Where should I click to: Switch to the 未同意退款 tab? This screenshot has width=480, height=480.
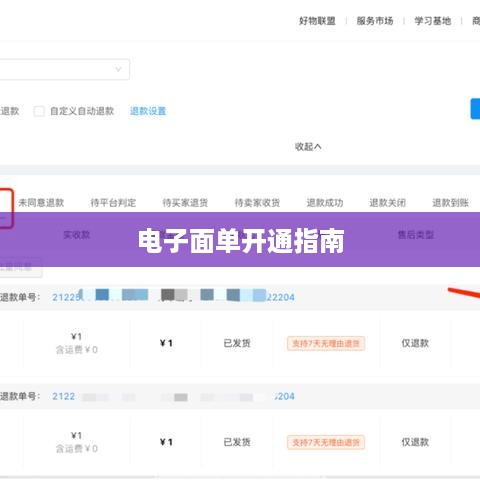point(41,203)
